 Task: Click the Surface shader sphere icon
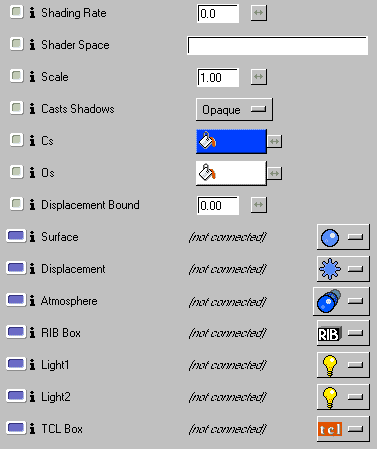(330, 237)
